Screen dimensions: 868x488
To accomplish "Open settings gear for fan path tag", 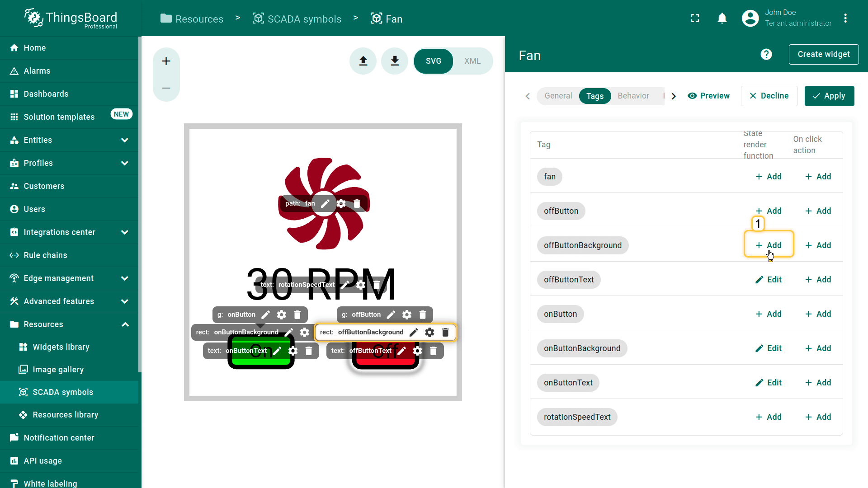I will point(341,204).
